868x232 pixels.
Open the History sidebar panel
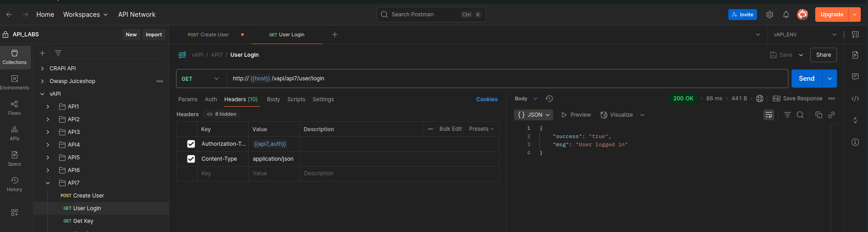coord(15,184)
